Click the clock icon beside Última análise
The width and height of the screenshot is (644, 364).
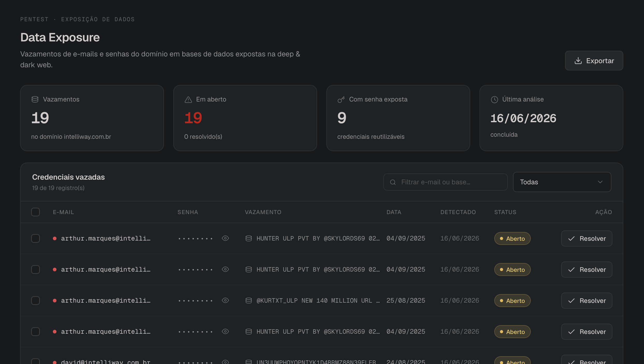point(494,99)
